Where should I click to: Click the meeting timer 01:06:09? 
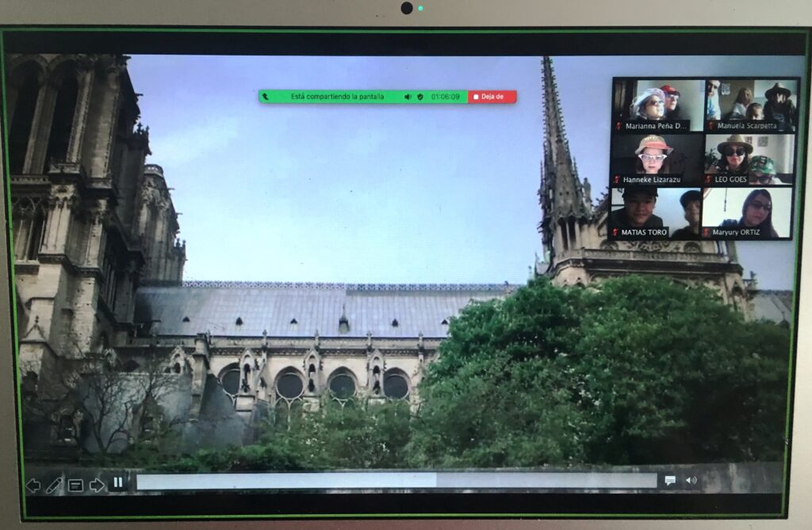pyautogui.click(x=446, y=97)
